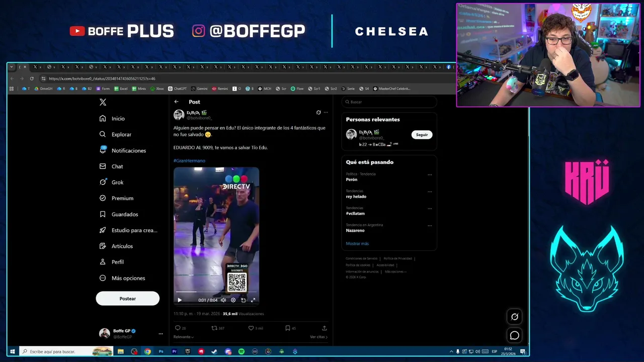
Task: Open Condiciones de Servicio footer link
Action: point(361,258)
